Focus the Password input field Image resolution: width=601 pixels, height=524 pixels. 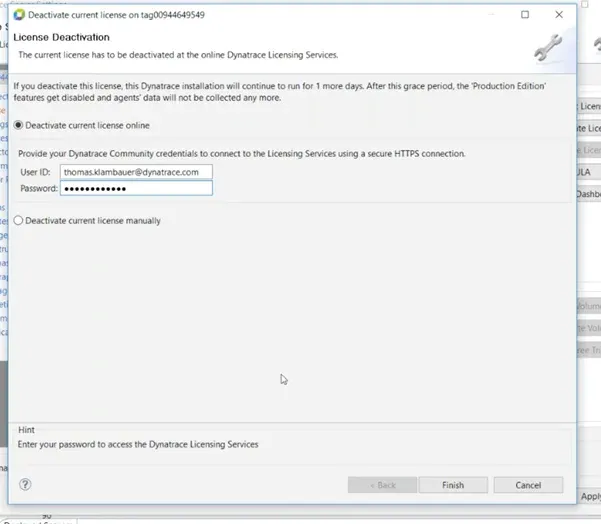[x=136, y=188]
